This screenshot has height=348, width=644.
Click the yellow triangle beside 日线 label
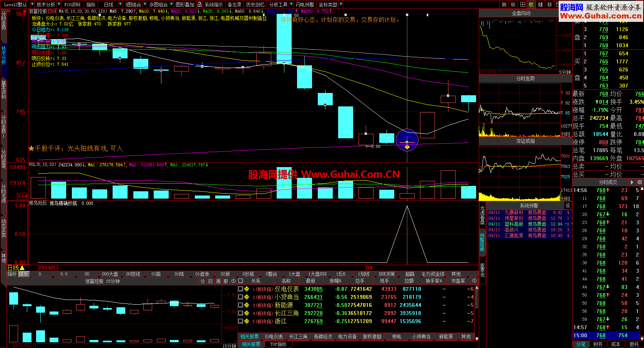pos(22,268)
